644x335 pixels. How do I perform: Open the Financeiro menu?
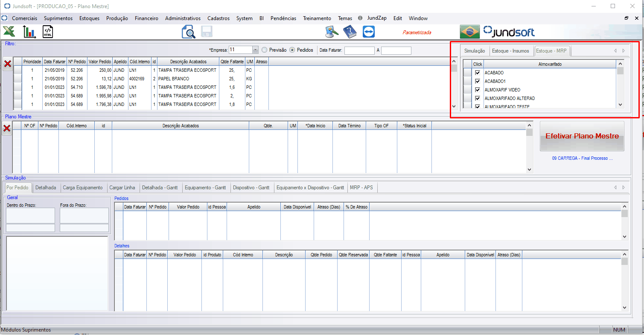point(146,18)
